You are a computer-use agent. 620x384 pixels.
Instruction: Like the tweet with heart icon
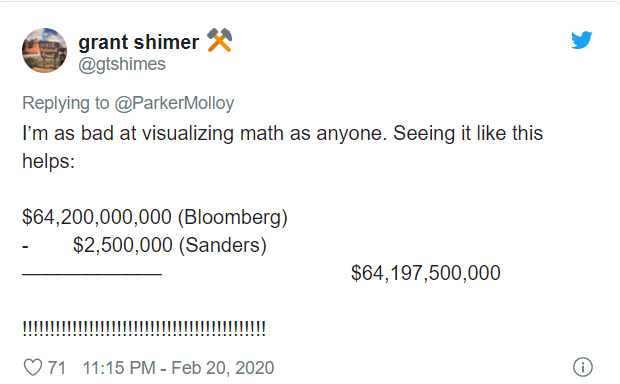pyautogui.click(x=33, y=367)
